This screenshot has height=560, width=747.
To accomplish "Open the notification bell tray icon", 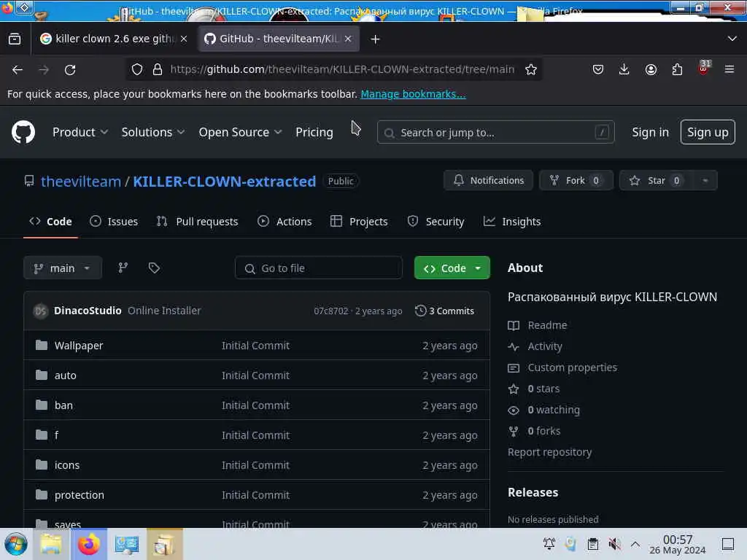I will [549, 544].
